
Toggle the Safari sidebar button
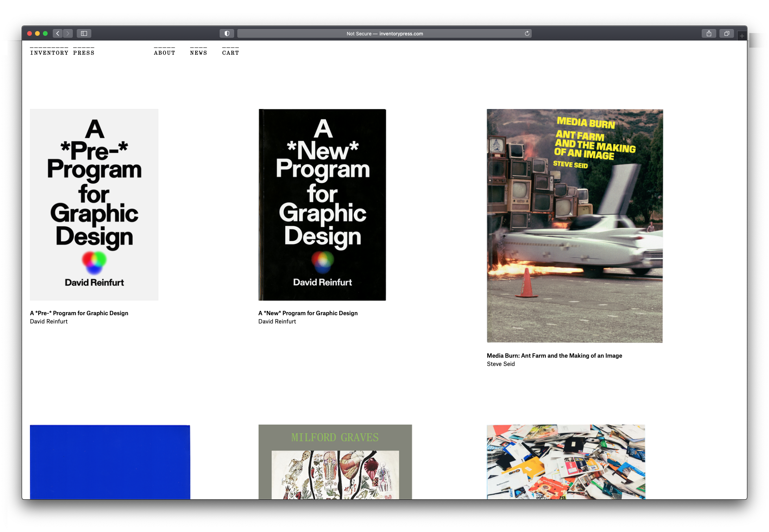click(x=84, y=33)
